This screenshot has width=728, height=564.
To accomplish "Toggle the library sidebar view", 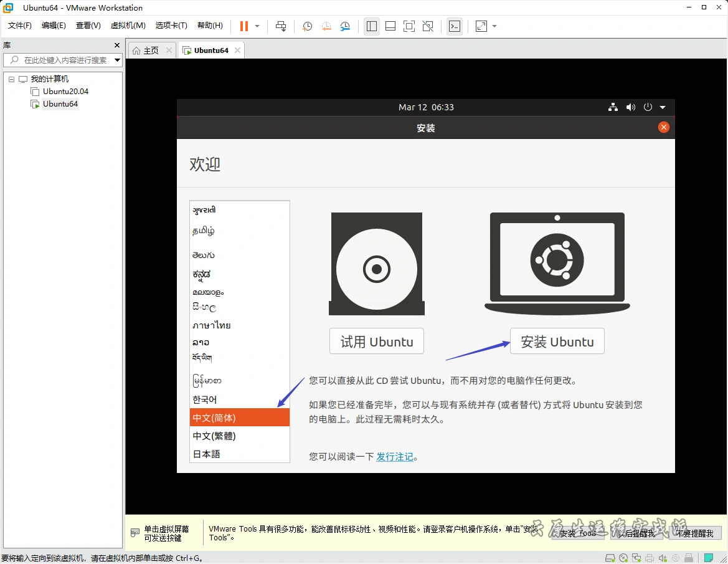I will [371, 26].
